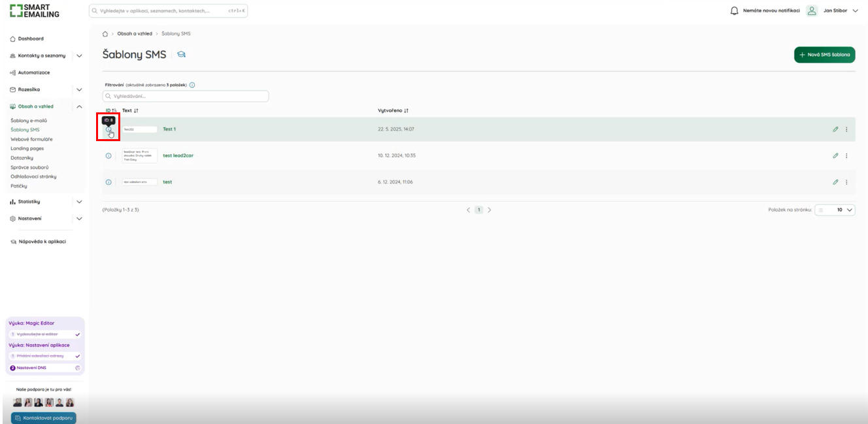This screenshot has width=868, height=424.
Task: Click the home breadcrumb icon
Action: (x=105, y=33)
